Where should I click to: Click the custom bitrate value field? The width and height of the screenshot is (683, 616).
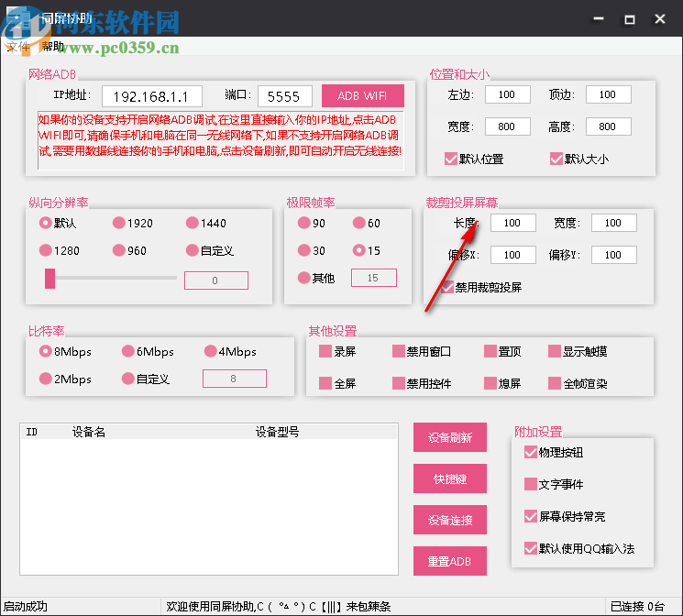[x=235, y=379]
